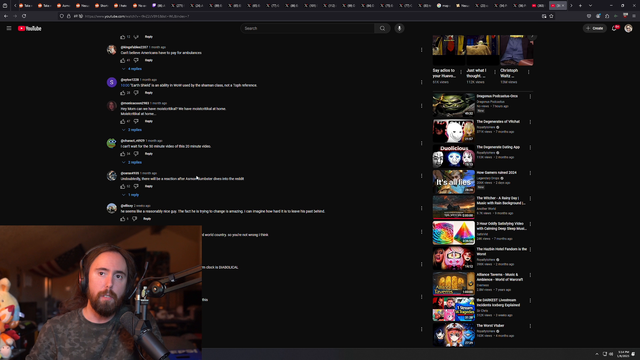Open the list-all-tabs dropdown
This screenshot has height=360, width=640.
(x=590, y=5)
